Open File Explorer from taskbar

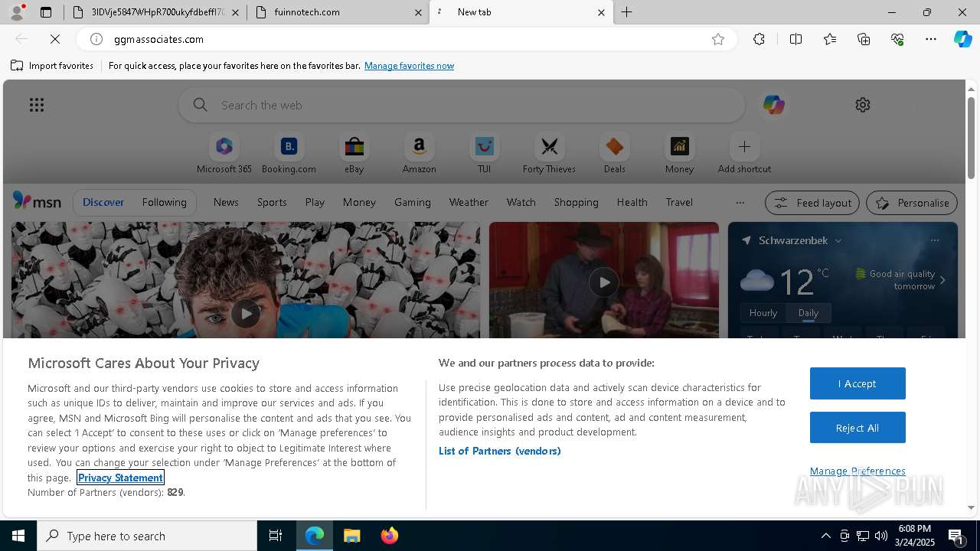tap(352, 536)
